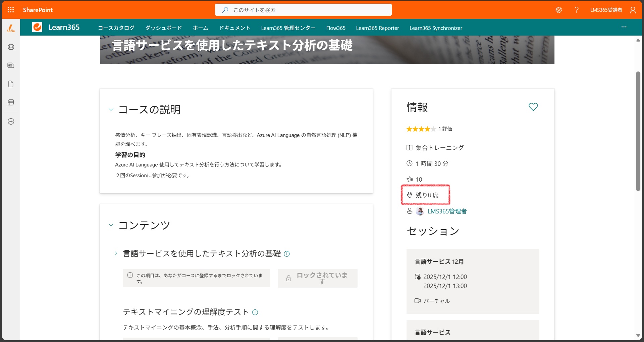Open the user account profile icon

point(633,10)
